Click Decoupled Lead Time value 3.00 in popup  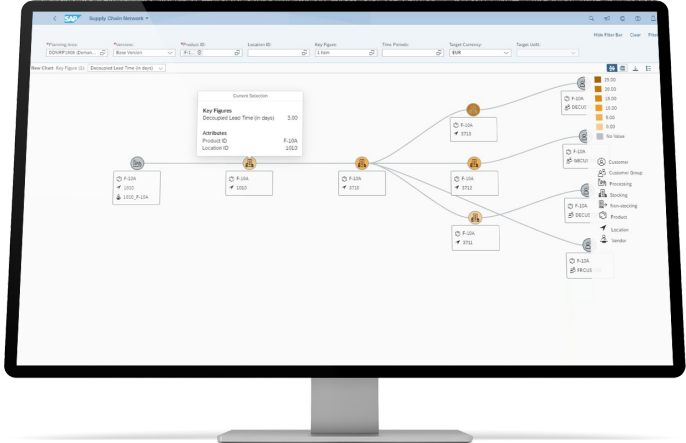click(x=292, y=118)
